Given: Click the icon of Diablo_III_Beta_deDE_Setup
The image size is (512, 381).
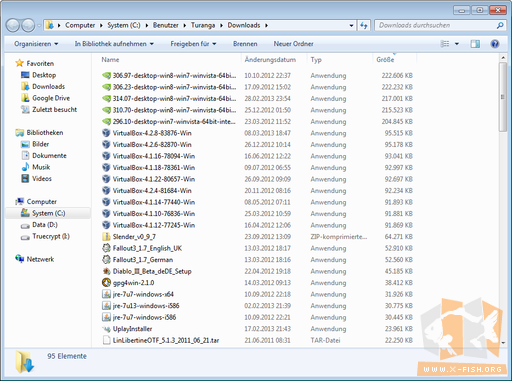Looking at the screenshot, I should [106, 271].
